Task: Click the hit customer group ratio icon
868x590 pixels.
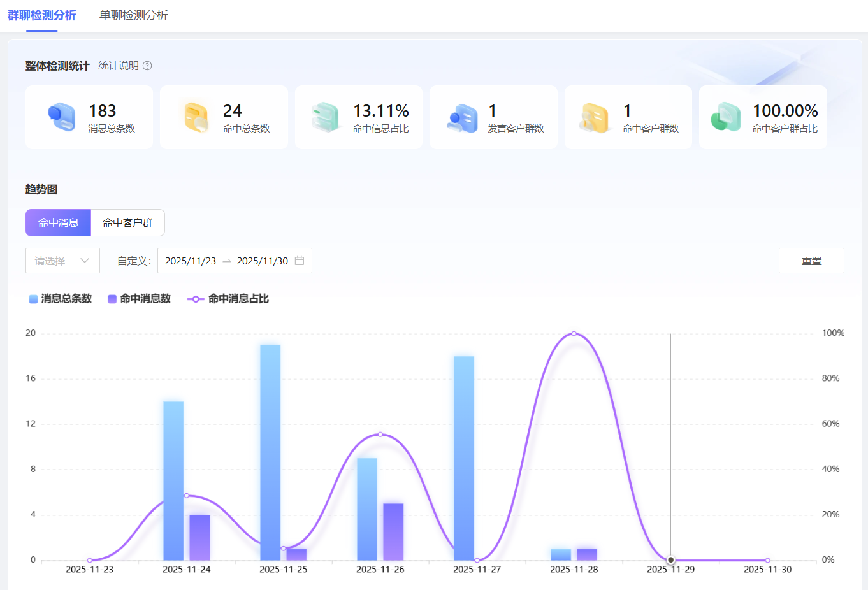Action: point(726,117)
